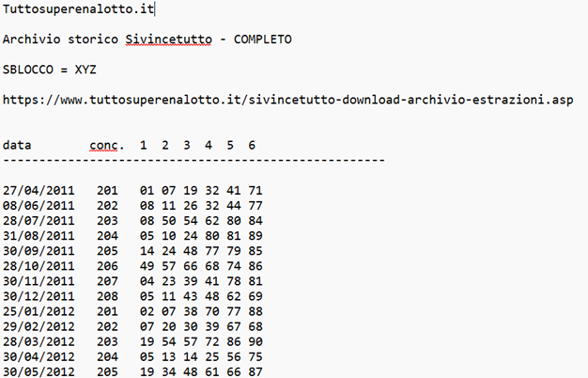
Task: Click the column header number 6
Action: (251, 145)
